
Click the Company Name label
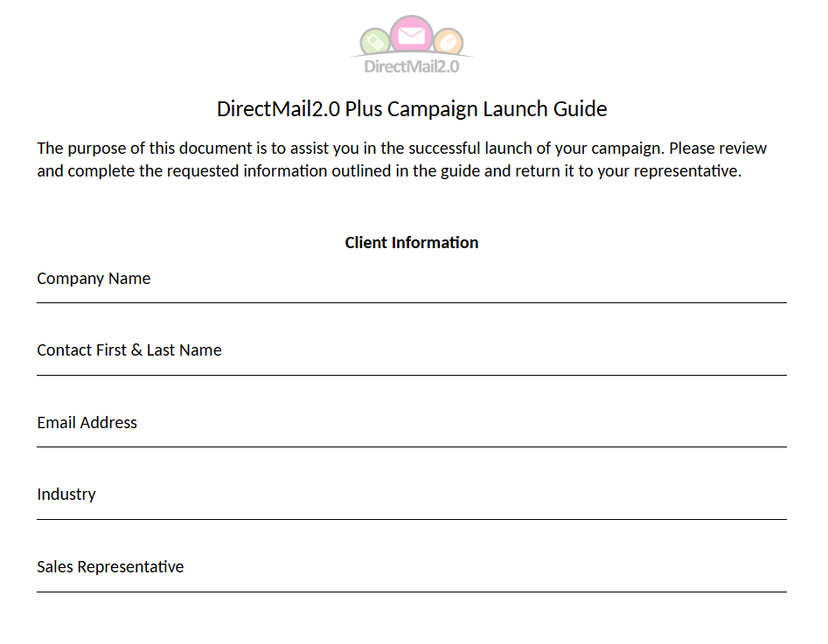pyautogui.click(x=94, y=279)
